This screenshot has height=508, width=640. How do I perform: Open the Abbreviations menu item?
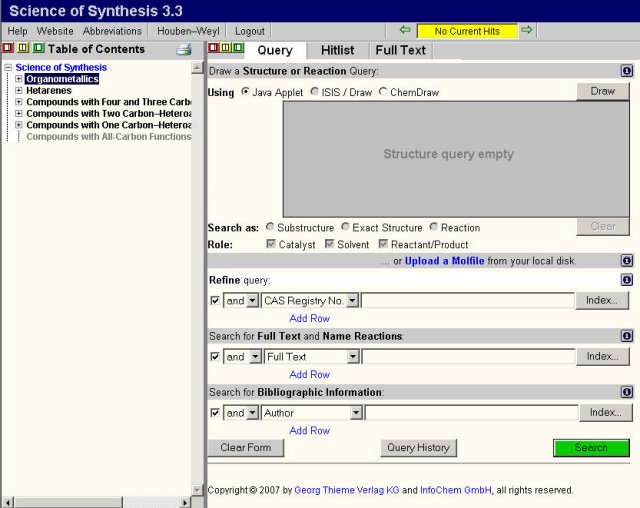click(112, 31)
